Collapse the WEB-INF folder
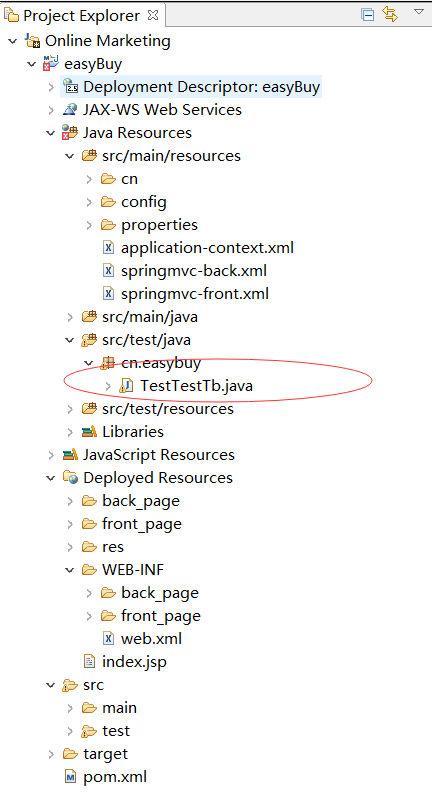432x809 pixels. point(70,570)
